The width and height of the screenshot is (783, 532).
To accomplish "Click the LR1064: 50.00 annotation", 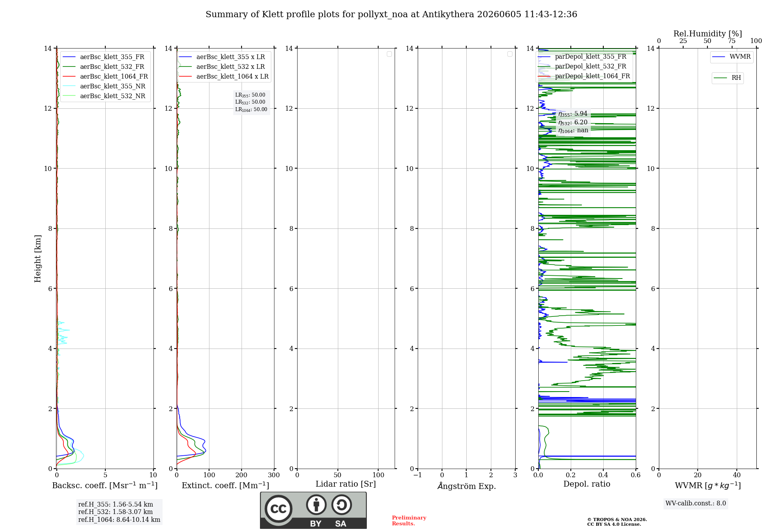I will click(x=251, y=110).
